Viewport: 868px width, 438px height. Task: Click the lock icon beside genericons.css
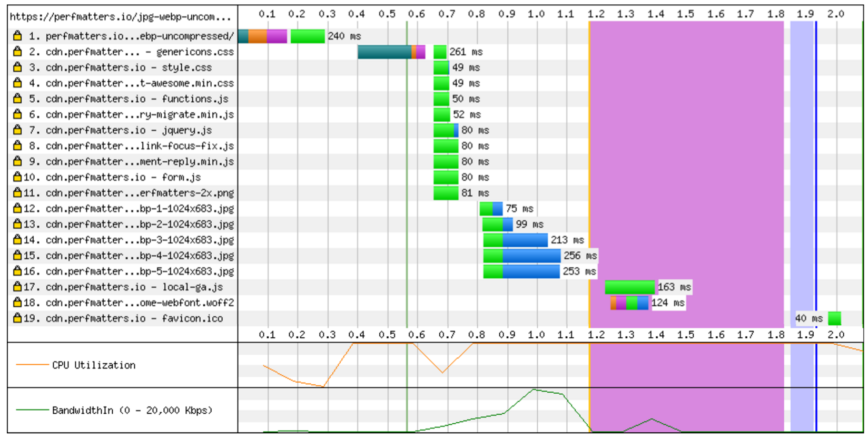click(x=17, y=52)
